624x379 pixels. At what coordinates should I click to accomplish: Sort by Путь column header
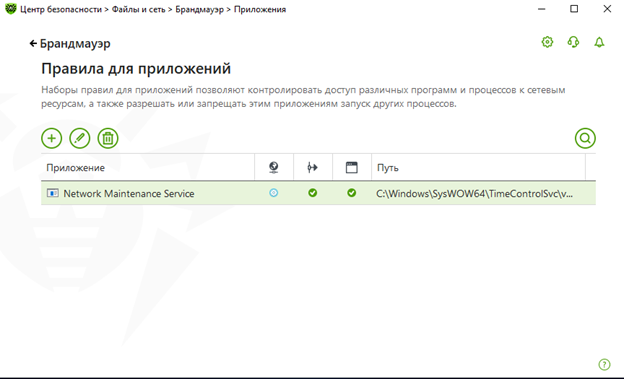click(478, 168)
